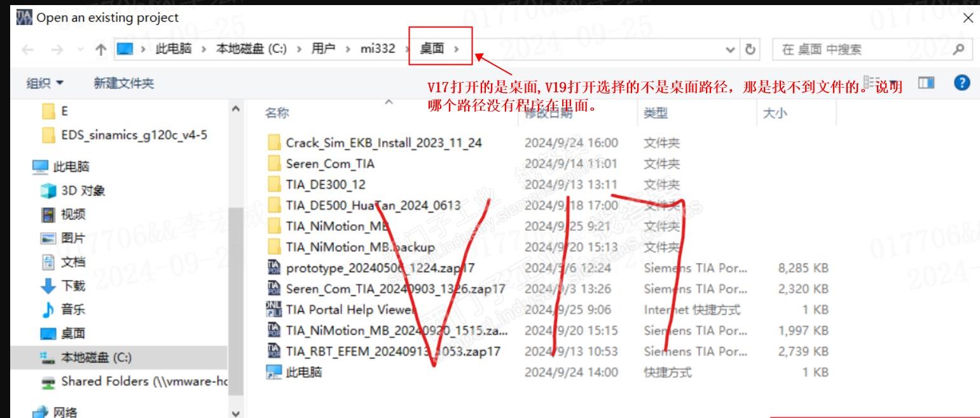The height and width of the screenshot is (418, 980).
Task: Go forward with the right arrow button
Action: coord(57,50)
